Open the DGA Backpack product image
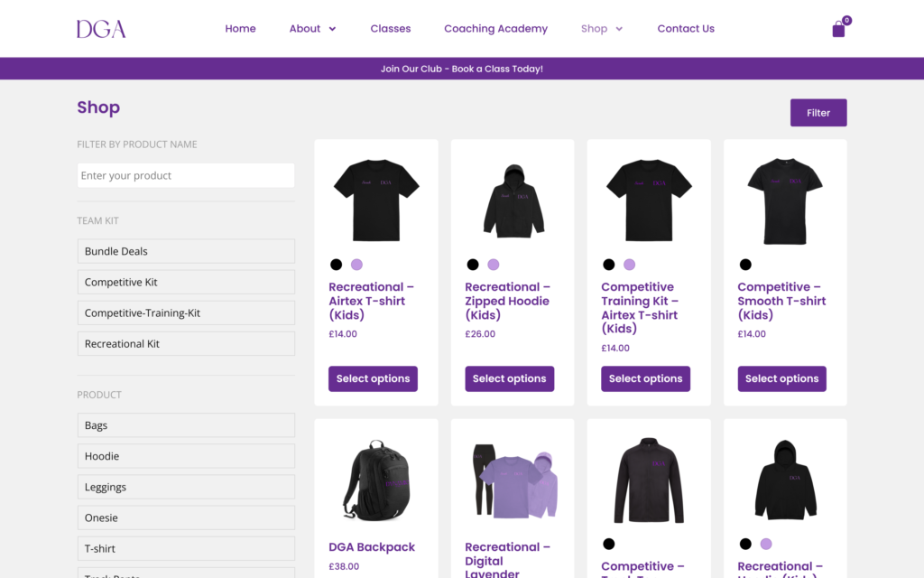The image size is (924, 578). point(376,480)
